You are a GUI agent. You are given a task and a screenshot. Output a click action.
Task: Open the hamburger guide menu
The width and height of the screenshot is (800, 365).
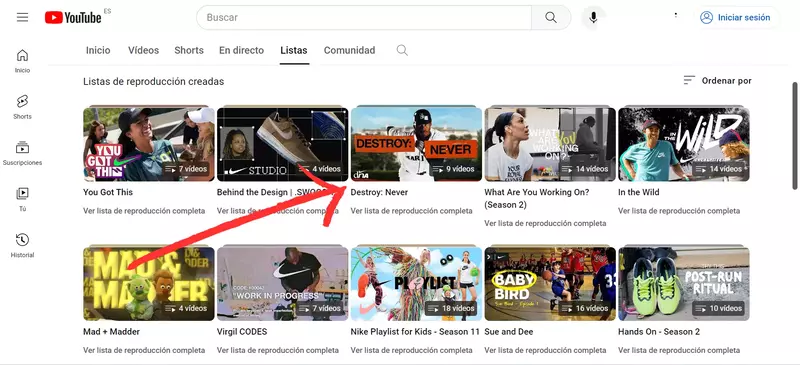pos(22,17)
